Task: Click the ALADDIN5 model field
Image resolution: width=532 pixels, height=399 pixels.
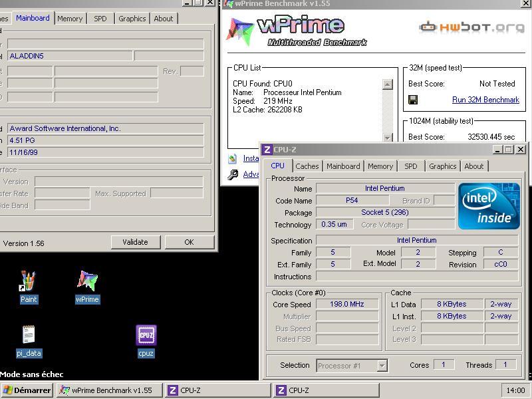Action: coord(70,56)
